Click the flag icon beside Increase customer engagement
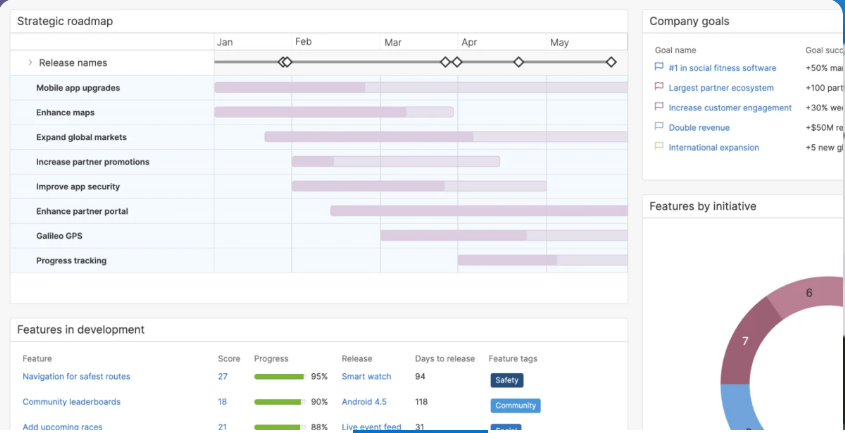The image size is (845, 433). click(659, 107)
